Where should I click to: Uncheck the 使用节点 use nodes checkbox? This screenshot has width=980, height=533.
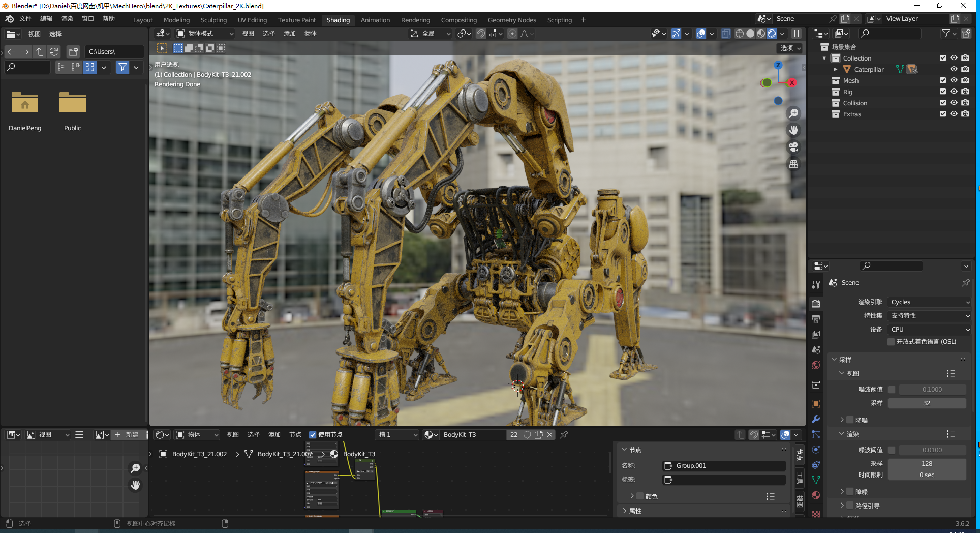point(313,435)
